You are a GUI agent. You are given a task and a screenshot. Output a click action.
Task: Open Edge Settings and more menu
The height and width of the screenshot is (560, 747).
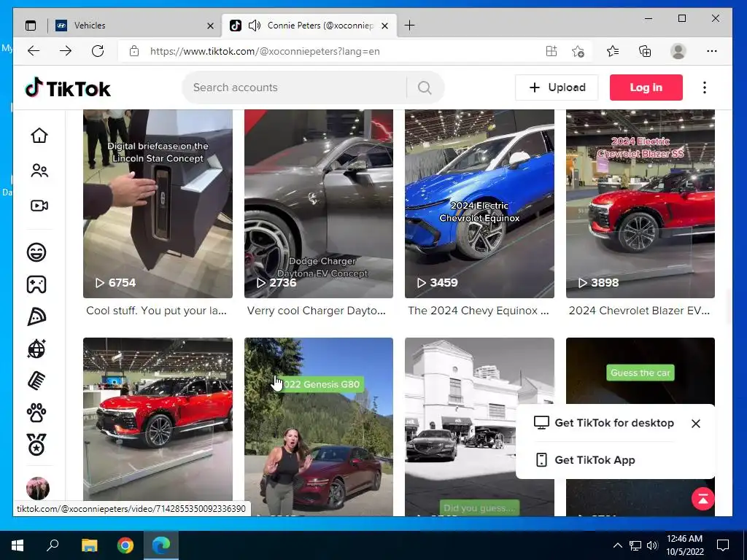(x=712, y=51)
